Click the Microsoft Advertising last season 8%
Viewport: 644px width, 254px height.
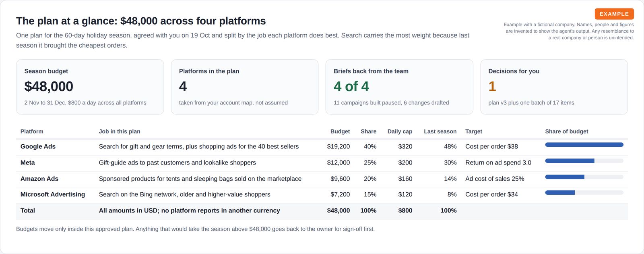452,194
